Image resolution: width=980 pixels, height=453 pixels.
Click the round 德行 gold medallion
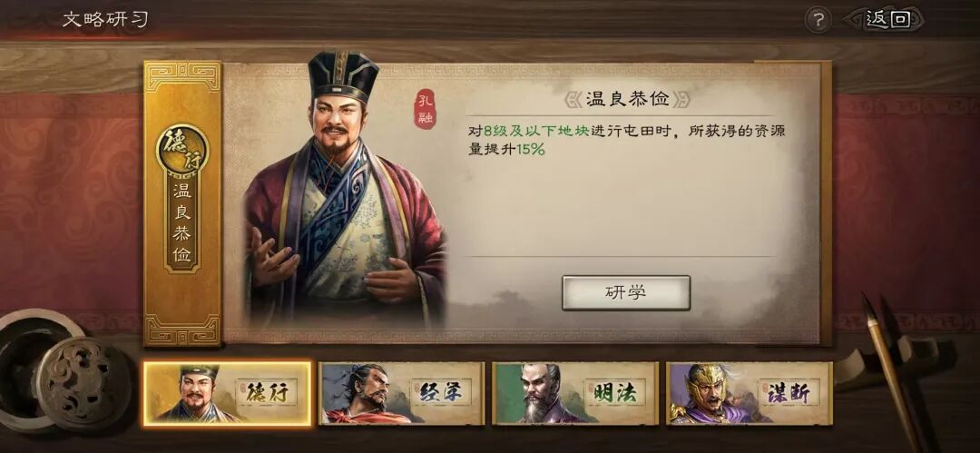click(182, 151)
